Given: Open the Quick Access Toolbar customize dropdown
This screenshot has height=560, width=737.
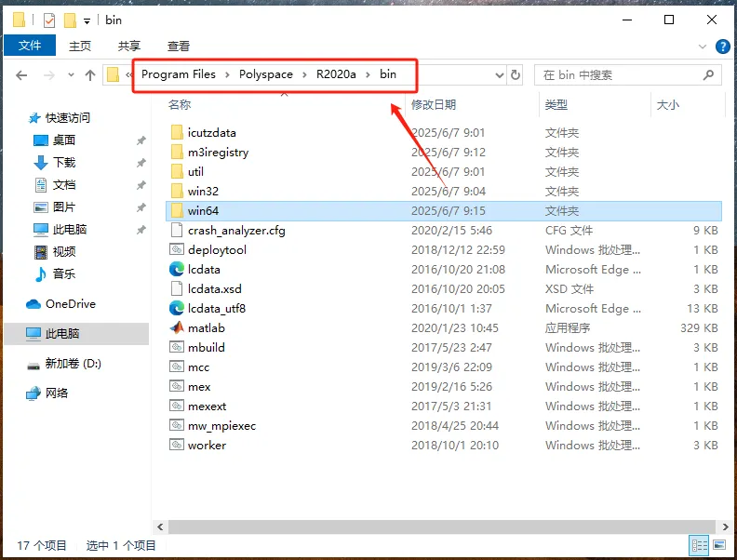Looking at the screenshot, I should [x=87, y=20].
